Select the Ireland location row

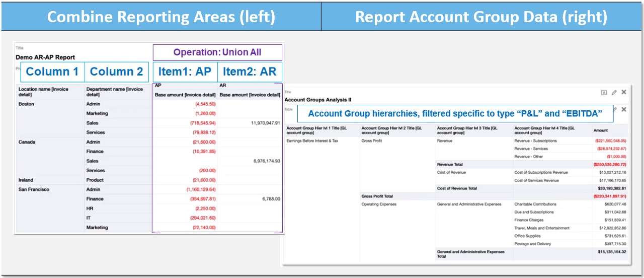(26, 180)
